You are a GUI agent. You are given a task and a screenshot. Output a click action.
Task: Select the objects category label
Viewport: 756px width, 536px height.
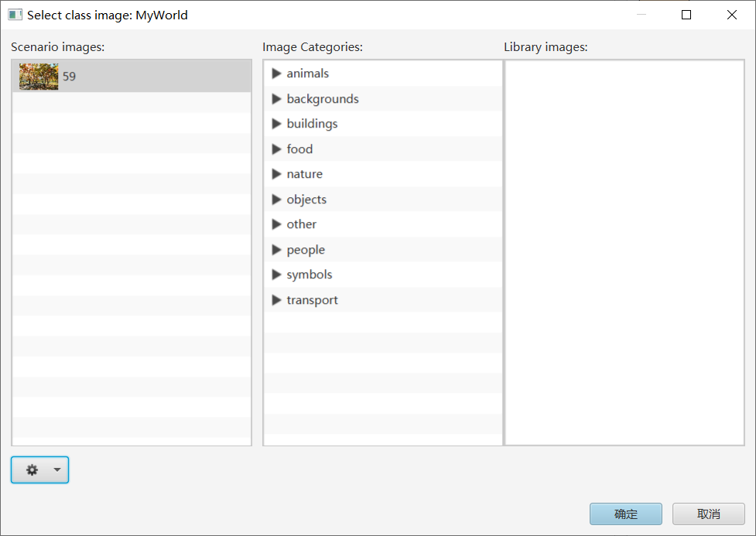coord(306,200)
